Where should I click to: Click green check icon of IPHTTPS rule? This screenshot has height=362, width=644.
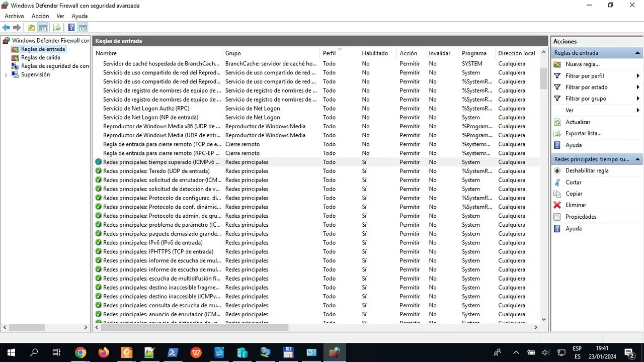pyautogui.click(x=99, y=251)
